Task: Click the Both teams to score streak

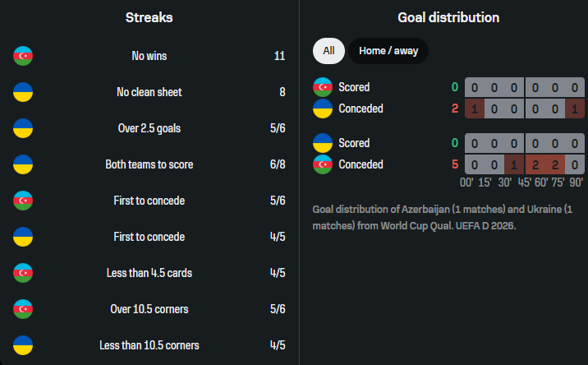Action: (x=149, y=164)
